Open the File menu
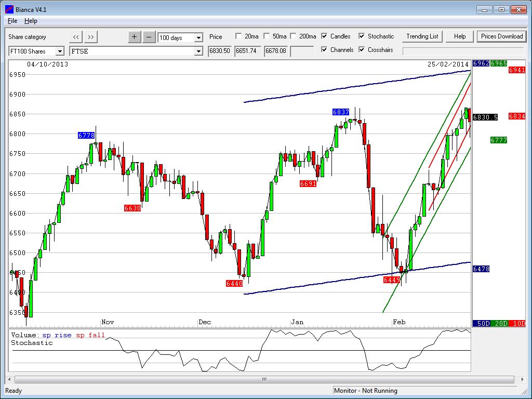 [x=12, y=21]
